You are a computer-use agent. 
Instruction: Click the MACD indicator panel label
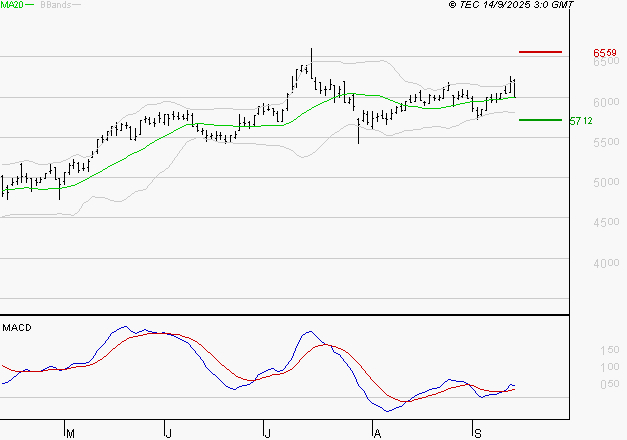17,327
